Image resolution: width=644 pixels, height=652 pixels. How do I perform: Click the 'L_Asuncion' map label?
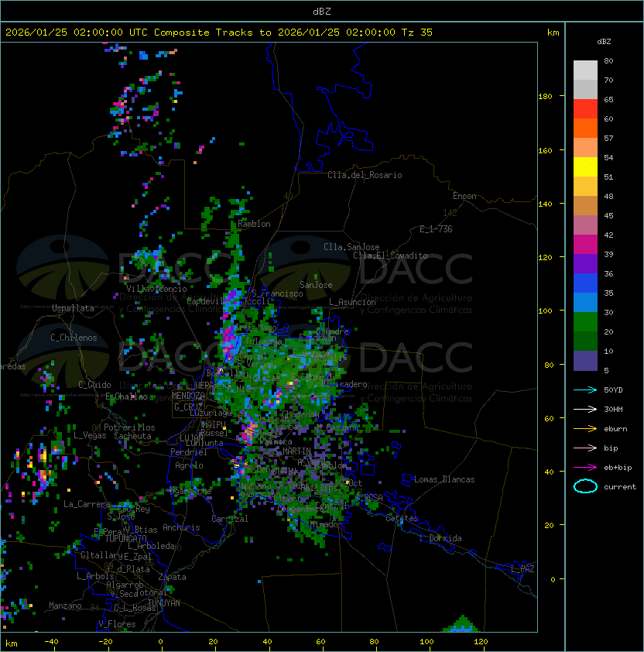[x=352, y=302]
